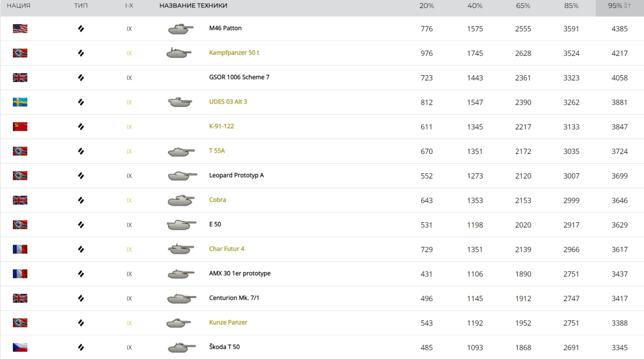The width and height of the screenshot is (644, 359).
Task: Click medium tank type icon in Cobra row
Action: pos(81,200)
